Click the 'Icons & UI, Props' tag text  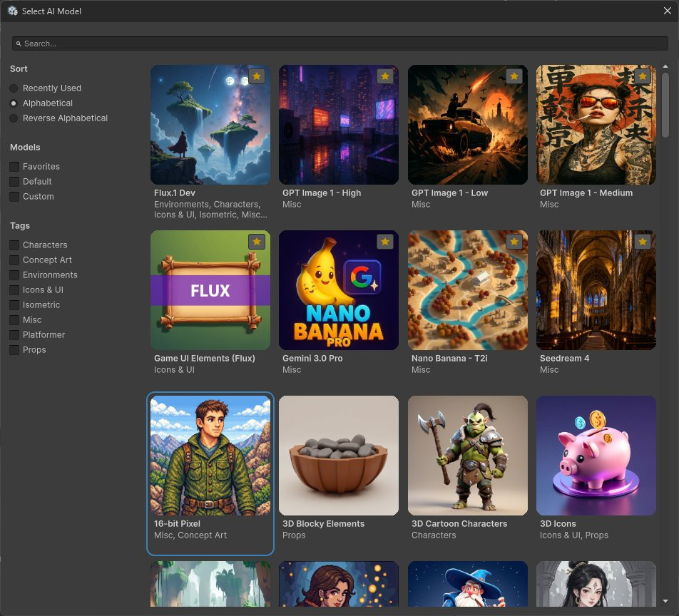click(x=574, y=535)
